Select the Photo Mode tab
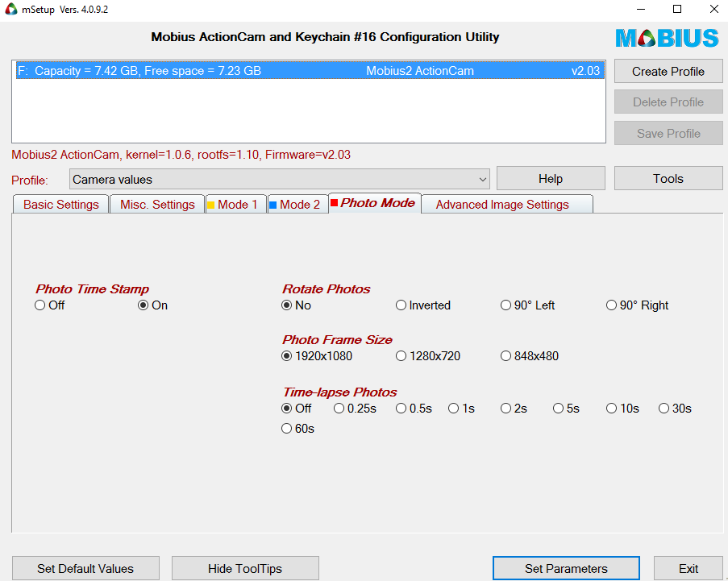The image size is (728, 581). click(375, 203)
